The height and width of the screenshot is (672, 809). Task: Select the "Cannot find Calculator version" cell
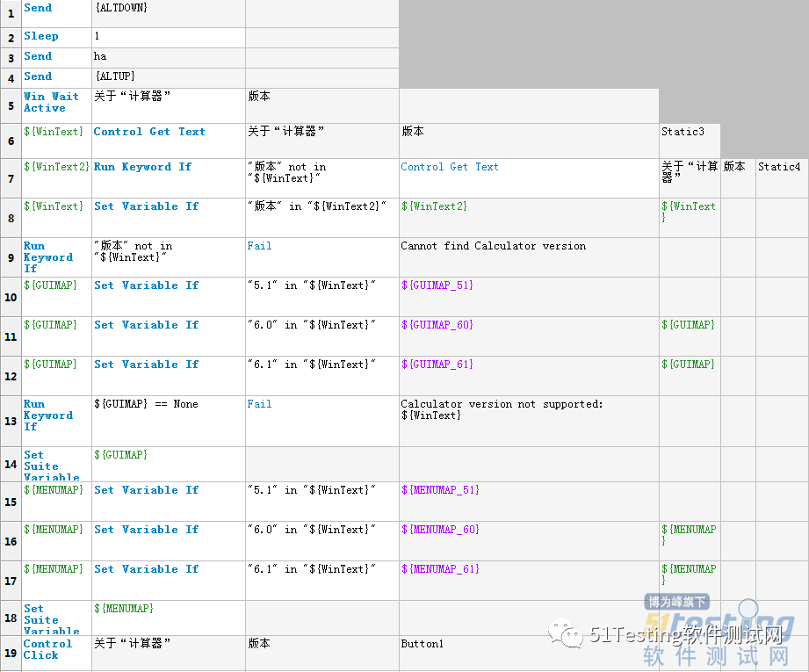coord(528,247)
